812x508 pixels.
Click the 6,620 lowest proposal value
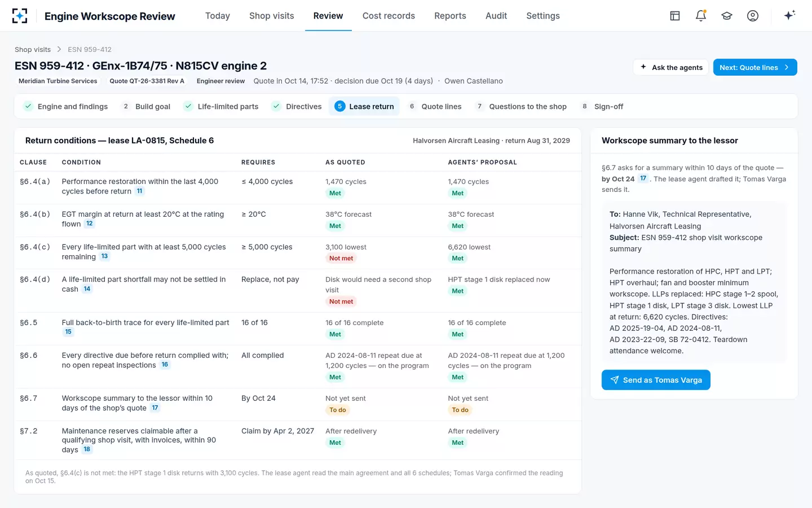pos(469,247)
